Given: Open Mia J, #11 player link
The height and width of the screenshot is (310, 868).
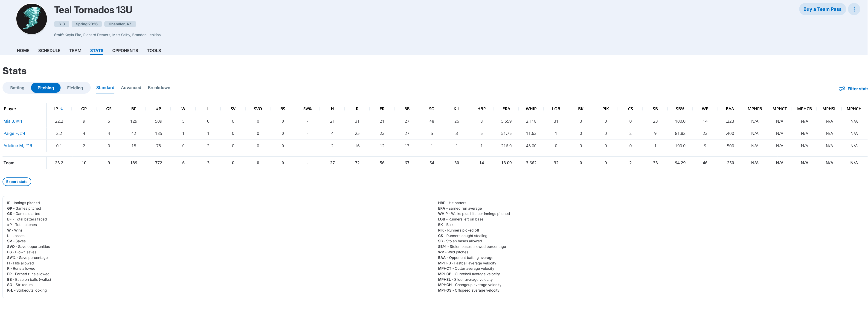Looking at the screenshot, I should [13, 121].
